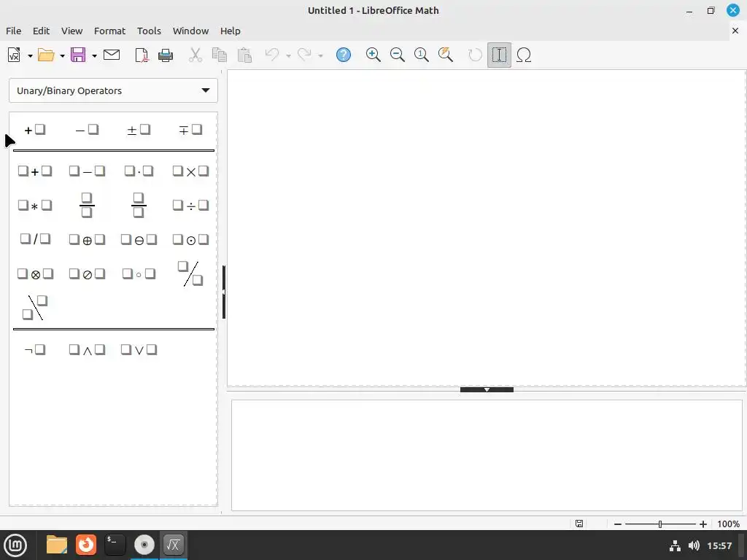Viewport: 747px width, 560px height.
Task: Click into the formula command input area
Action: (487, 455)
